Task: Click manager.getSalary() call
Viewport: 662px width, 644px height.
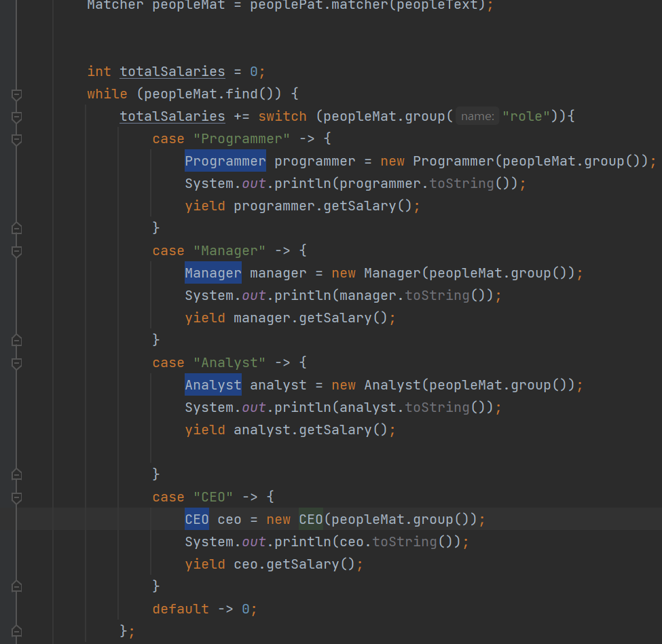Action: click(311, 318)
